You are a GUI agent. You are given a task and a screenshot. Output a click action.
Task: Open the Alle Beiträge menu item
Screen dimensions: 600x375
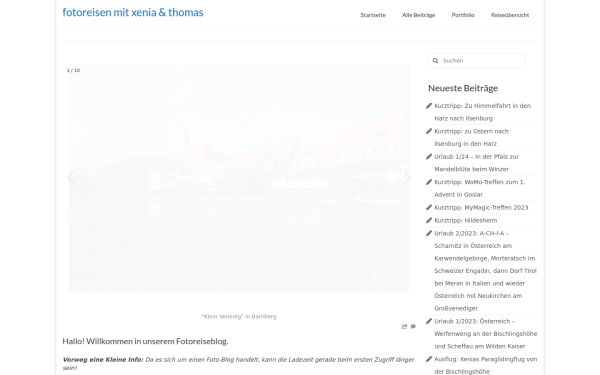click(x=418, y=15)
